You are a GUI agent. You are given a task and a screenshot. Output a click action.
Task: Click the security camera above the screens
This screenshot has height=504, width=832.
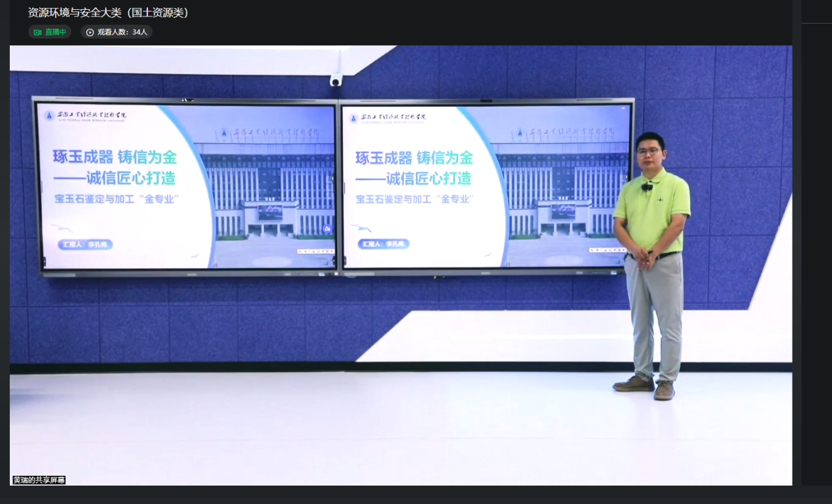pos(336,80)
